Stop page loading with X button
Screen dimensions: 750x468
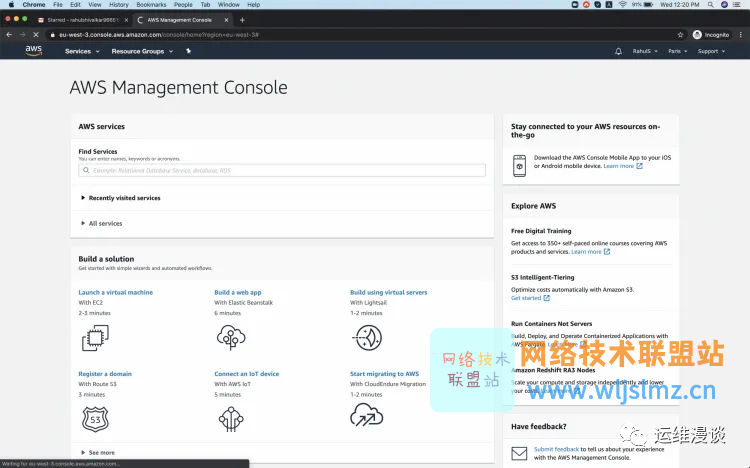point(36,34)
